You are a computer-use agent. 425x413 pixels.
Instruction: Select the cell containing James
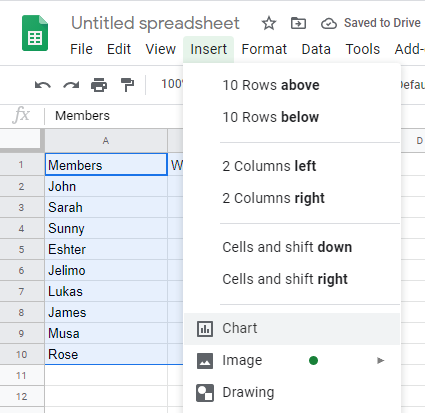[106, 312]
